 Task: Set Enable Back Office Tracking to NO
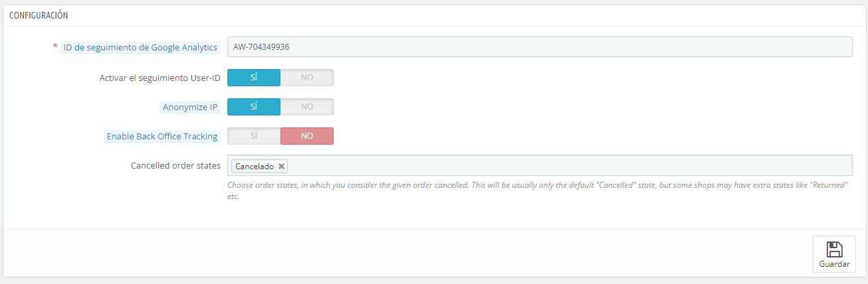(306, 136)
